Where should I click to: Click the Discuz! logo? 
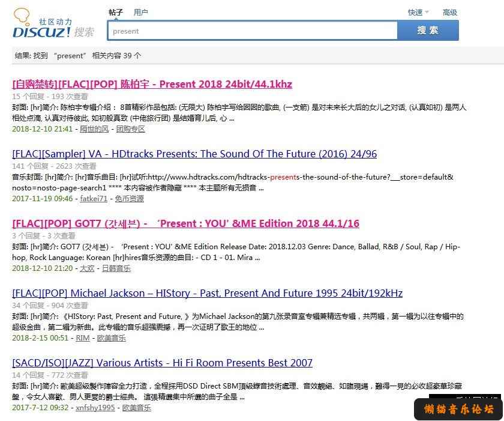point(53,24)
